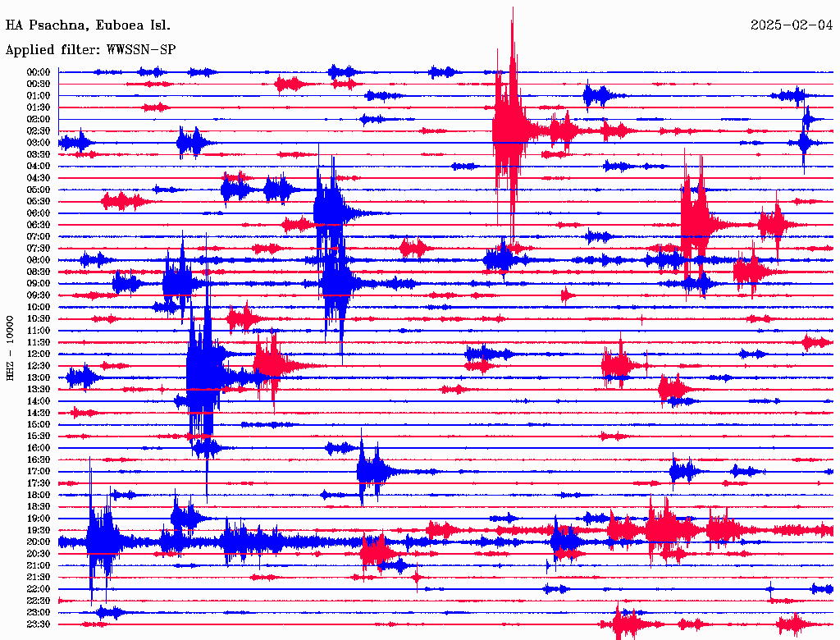The width and height of the screenshot is (840, 640).
Task: Click the 20:30 time label
Action: point(39,554)
